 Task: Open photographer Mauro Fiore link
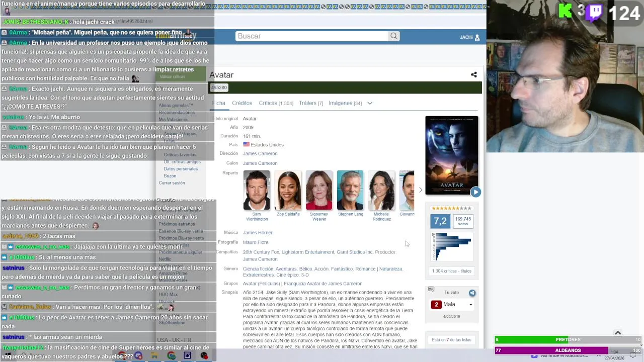tap(256, 242)
